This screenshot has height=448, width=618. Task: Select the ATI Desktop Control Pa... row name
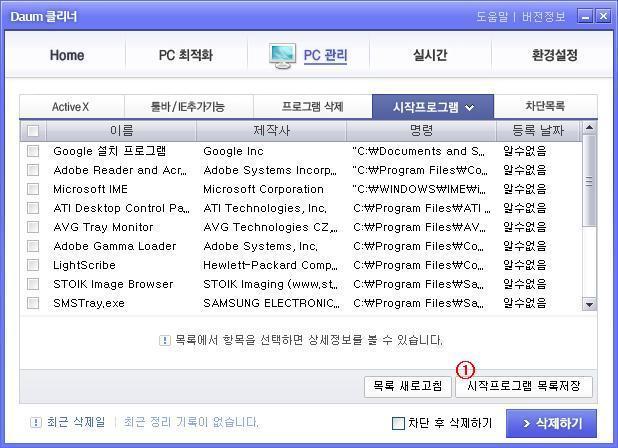121,208
